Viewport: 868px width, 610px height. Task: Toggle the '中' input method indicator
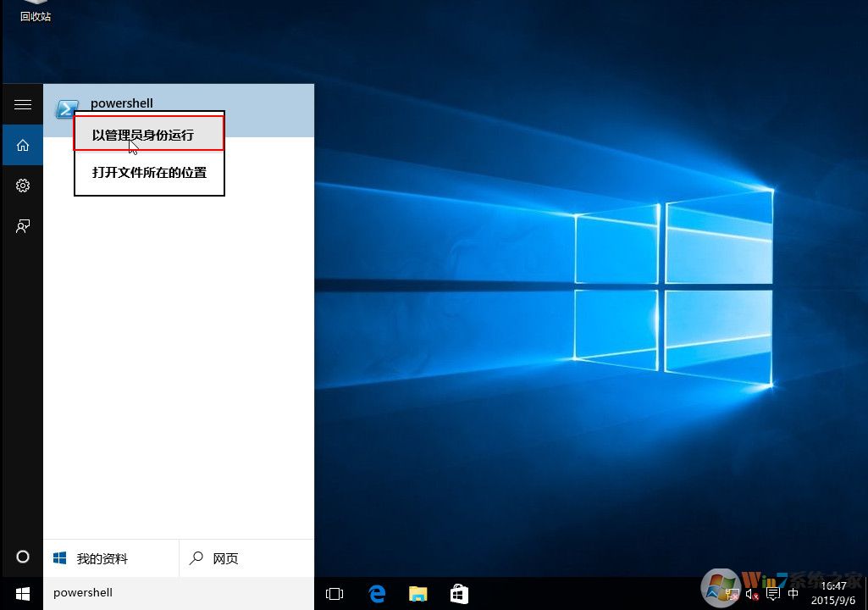coord(793,594)
